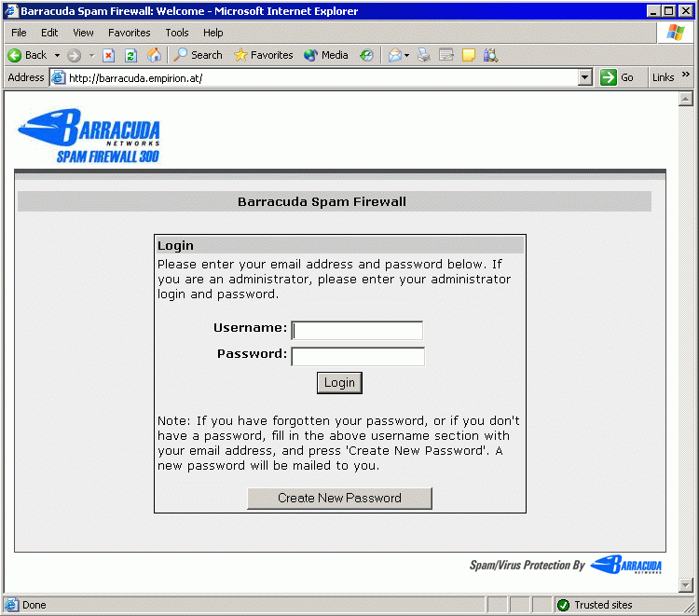Click the Print toolbar icon
This screenshot has width=699, height=616.
click(424, 55)
